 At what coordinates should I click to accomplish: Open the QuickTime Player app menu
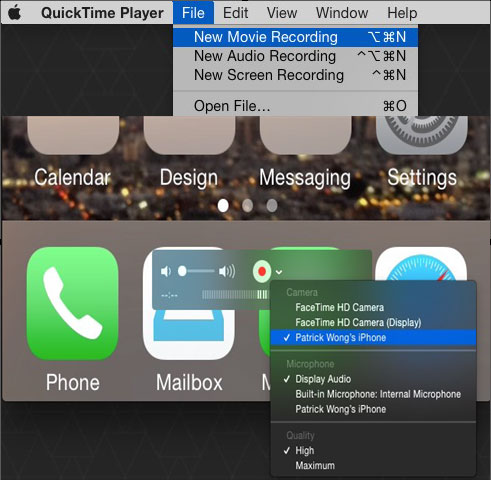pos(102,13)
